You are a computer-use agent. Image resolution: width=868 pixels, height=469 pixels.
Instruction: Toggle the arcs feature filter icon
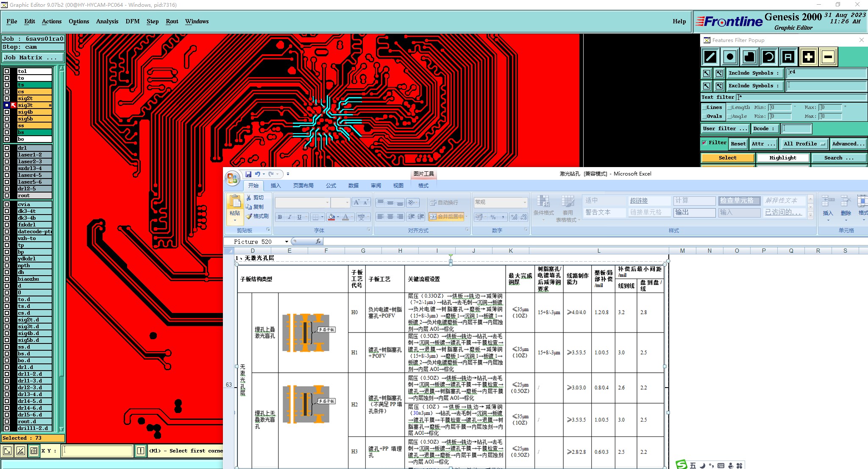click(x=769, y=57)
